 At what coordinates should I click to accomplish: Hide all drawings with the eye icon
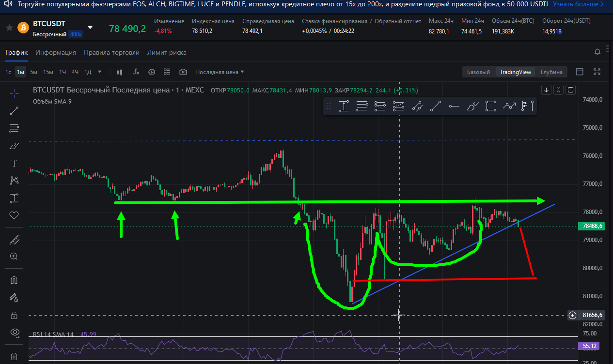[x=14, y=332]
